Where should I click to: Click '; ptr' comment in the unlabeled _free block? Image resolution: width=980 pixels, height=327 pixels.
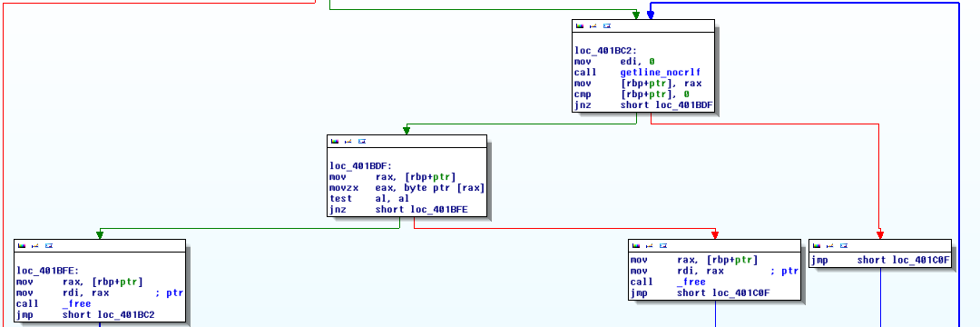tap(784, 272)
